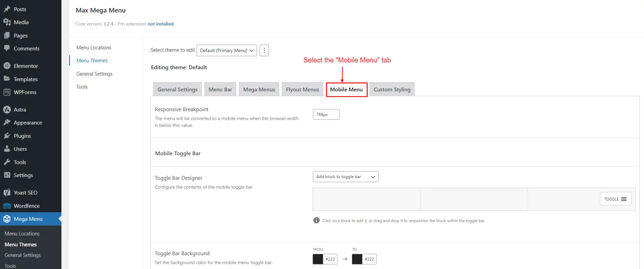644x269 pixels.
Task: Click the info icon below toggle bar
Action: (x=316, y=220)
